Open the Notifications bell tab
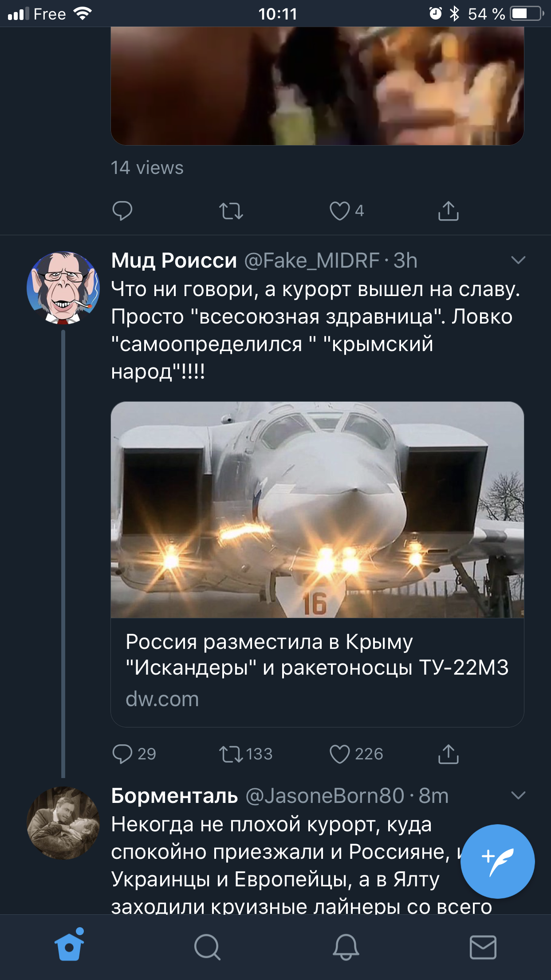Screen dimensions: 551x980 tap(346, 947)
